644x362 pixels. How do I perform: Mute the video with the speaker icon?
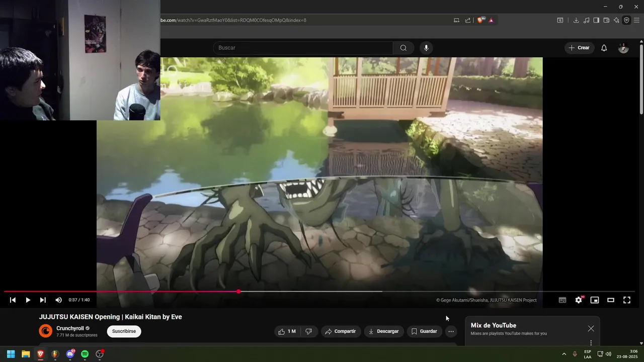click(58, 300)
